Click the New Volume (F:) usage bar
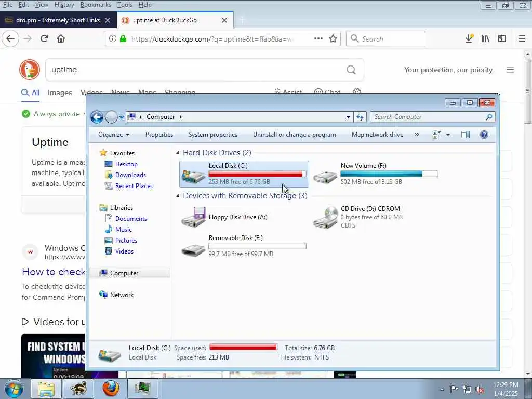Viewport: 532px width, 399px height. coord(389,174)
